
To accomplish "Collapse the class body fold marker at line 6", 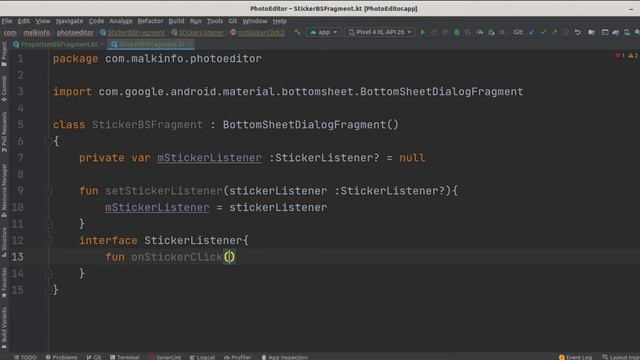I will pos(48,141).
